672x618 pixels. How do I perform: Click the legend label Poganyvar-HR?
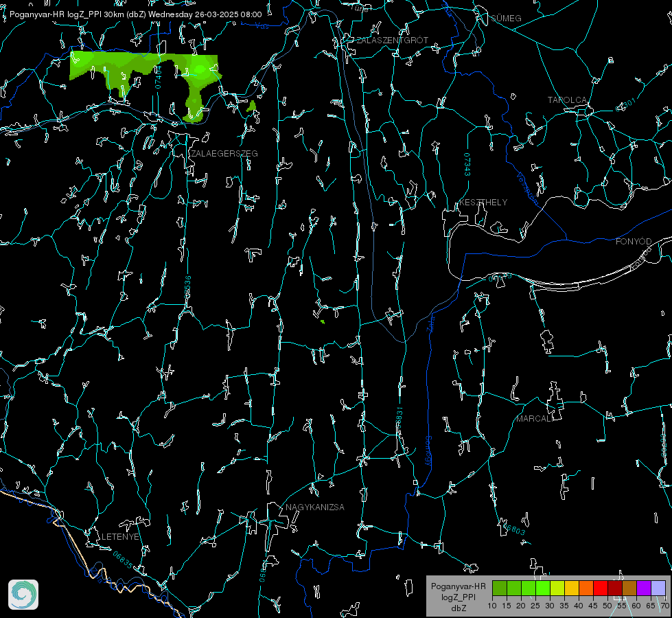point(458,586)
